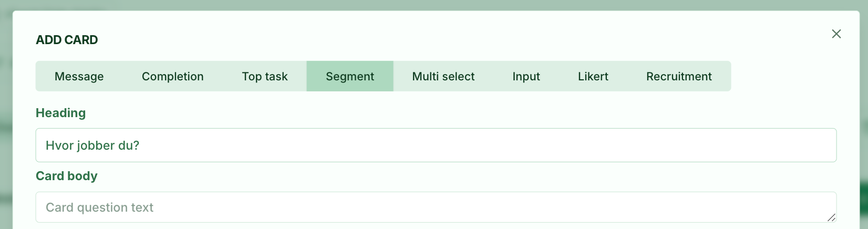Select the Input card tab
The height and width of the screenshot is (229, 868).
[x=526, y=76]
